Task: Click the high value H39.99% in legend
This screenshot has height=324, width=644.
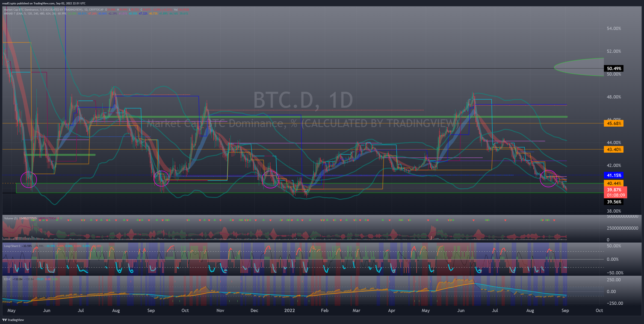Action: (122, 10)
